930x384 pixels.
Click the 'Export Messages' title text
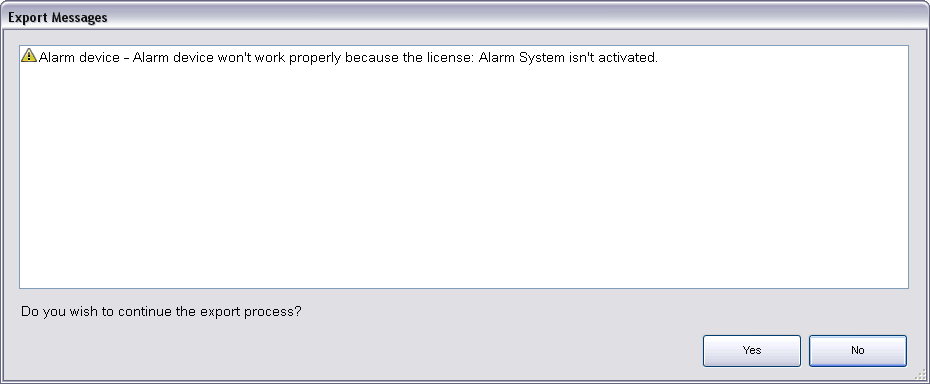tap(58, 17)
